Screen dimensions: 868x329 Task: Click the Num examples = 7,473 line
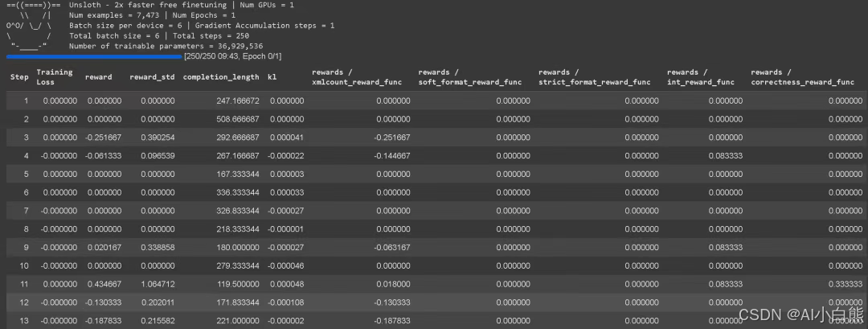pyautogui.click(x=152, y=15)
